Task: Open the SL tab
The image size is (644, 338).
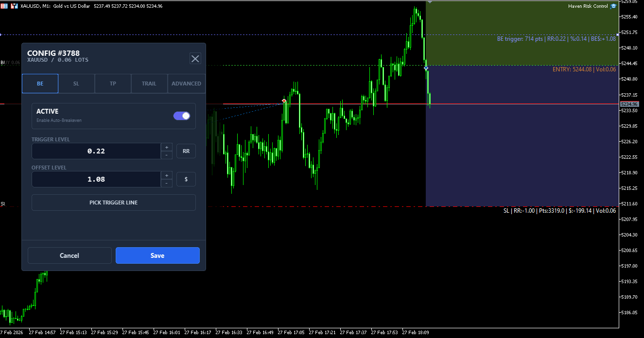Action: [76, 84]
